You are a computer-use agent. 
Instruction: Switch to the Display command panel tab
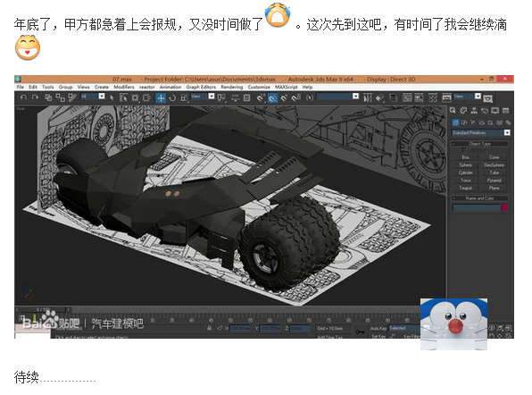tap(495, 111)
